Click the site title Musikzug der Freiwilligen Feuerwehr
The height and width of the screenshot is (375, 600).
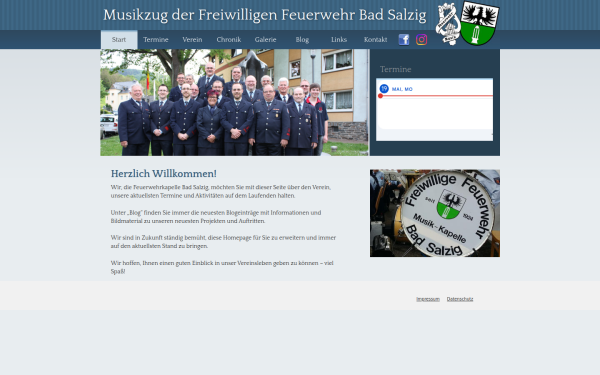click(x=265, y=15)
